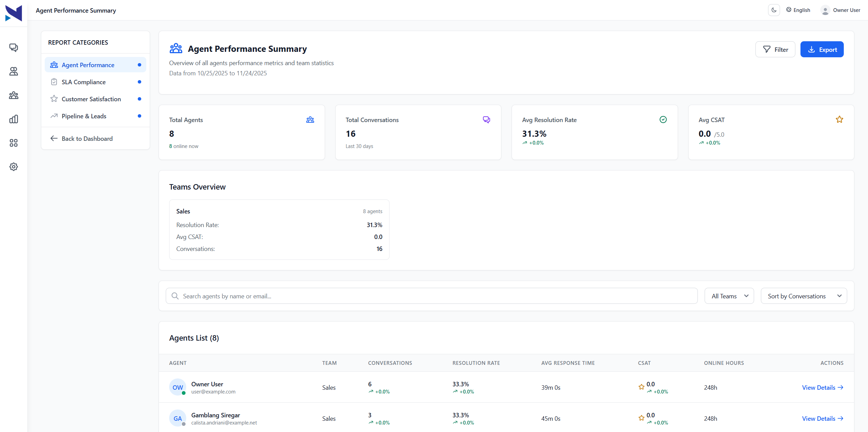Click the Sales team overview card
Viewport: 868px width, 432px height.
279,229
